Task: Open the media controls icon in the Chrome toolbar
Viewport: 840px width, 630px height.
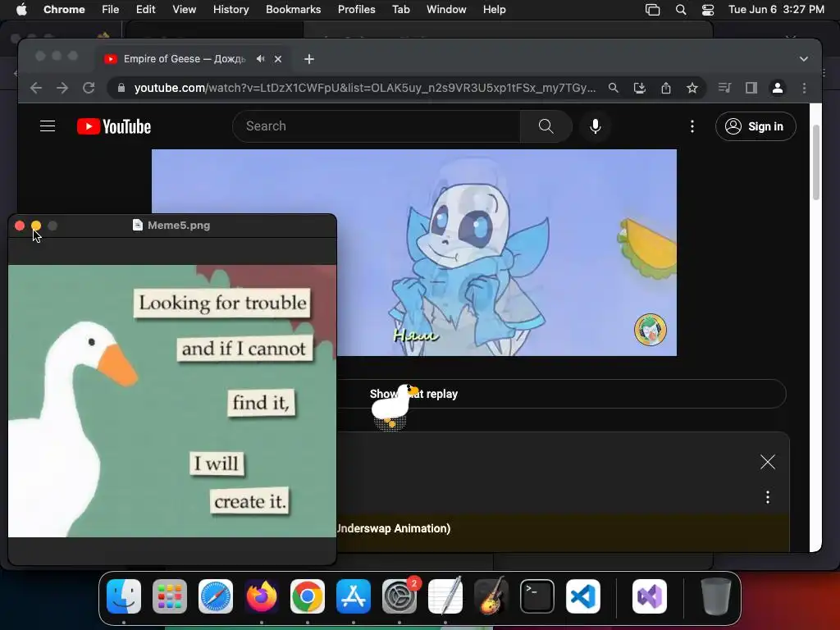Action: [724, 88]
